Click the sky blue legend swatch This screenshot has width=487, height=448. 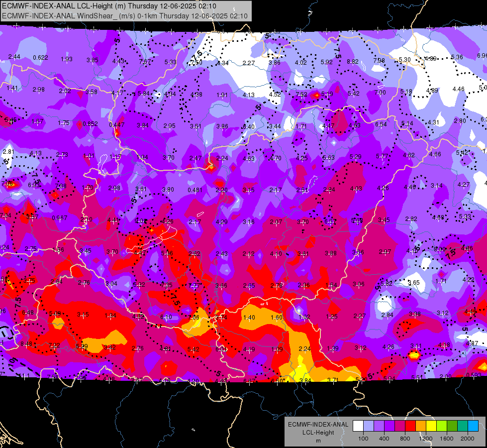click(473, 426)
